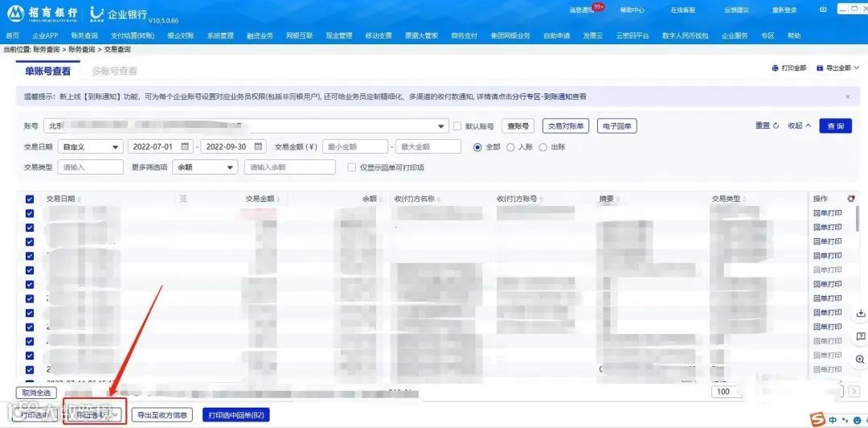
Task: Click 取消全选 button
Action: coord(36,393)
